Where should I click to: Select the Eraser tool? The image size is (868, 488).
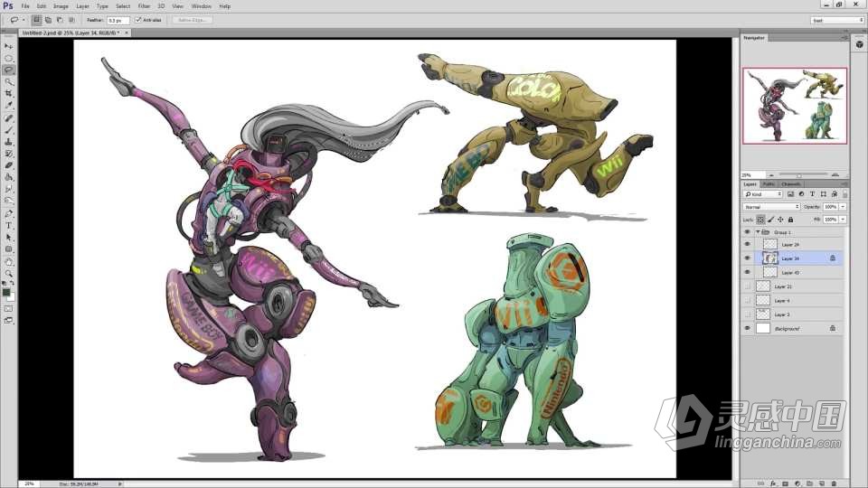pyautogui.click(x=8, y=165)
